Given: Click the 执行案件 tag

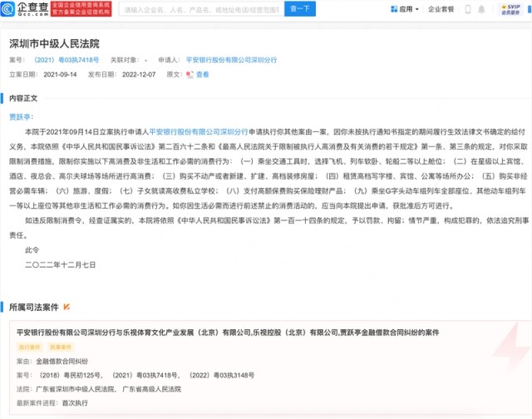Looking at the screenshot, I should [30, 347].
